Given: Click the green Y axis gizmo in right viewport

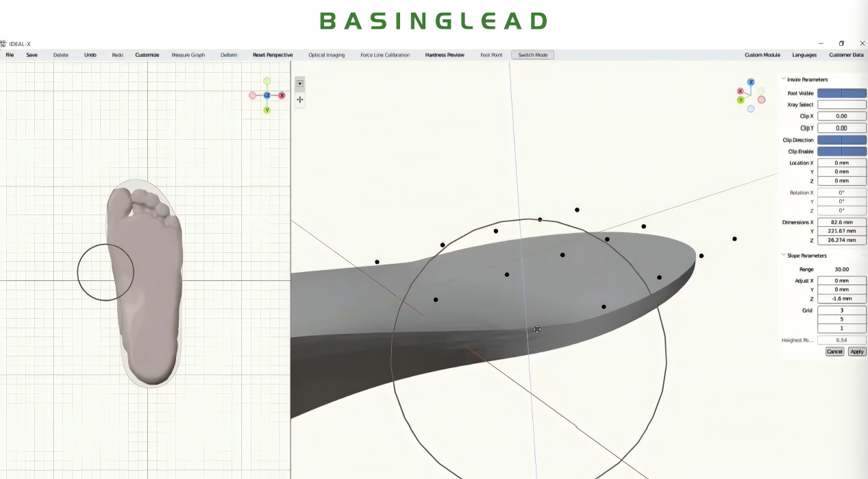Looking at the screenshot, I should pyautogui.click(x=741, y=100).
